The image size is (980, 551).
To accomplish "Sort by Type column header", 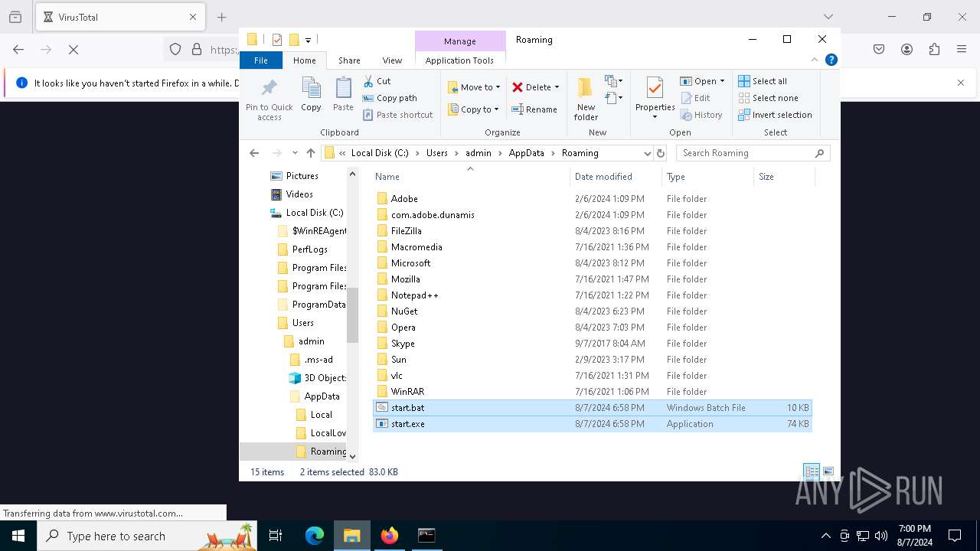I will [707, 177].
